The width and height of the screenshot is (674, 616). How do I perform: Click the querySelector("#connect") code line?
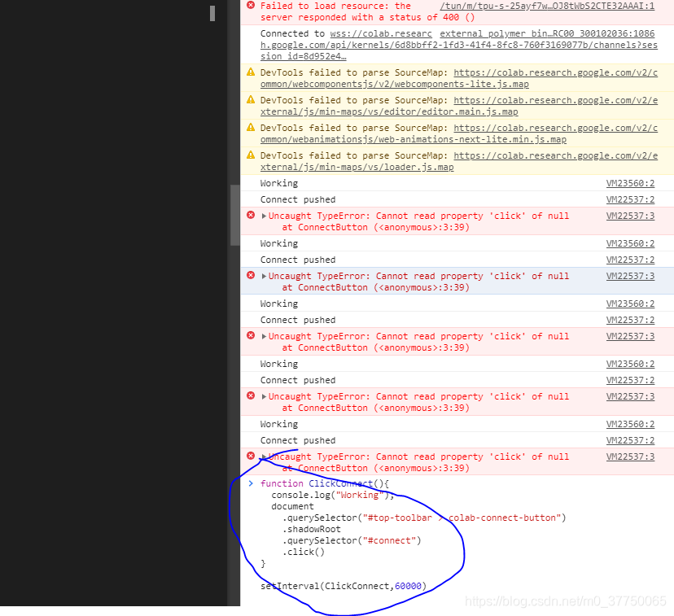352,541
